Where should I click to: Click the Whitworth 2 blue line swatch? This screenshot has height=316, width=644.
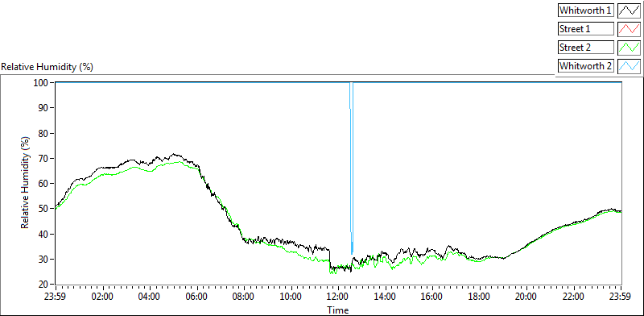coord(629,66)
